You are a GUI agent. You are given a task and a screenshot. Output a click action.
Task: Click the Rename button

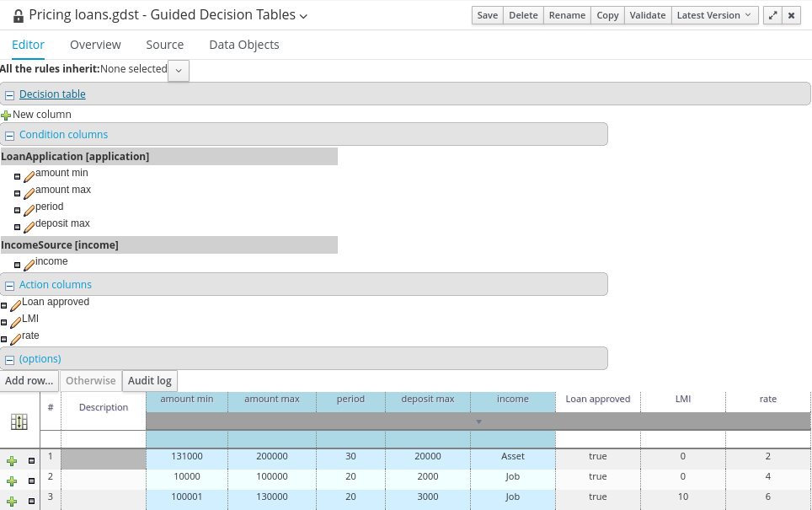point(567,15)
